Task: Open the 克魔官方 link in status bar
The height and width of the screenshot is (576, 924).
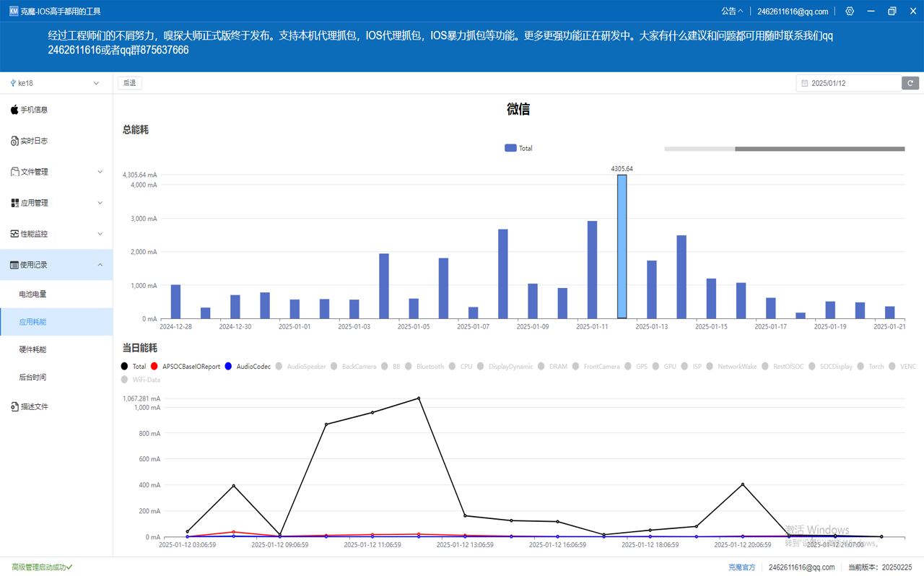Action: click(741, 567)
